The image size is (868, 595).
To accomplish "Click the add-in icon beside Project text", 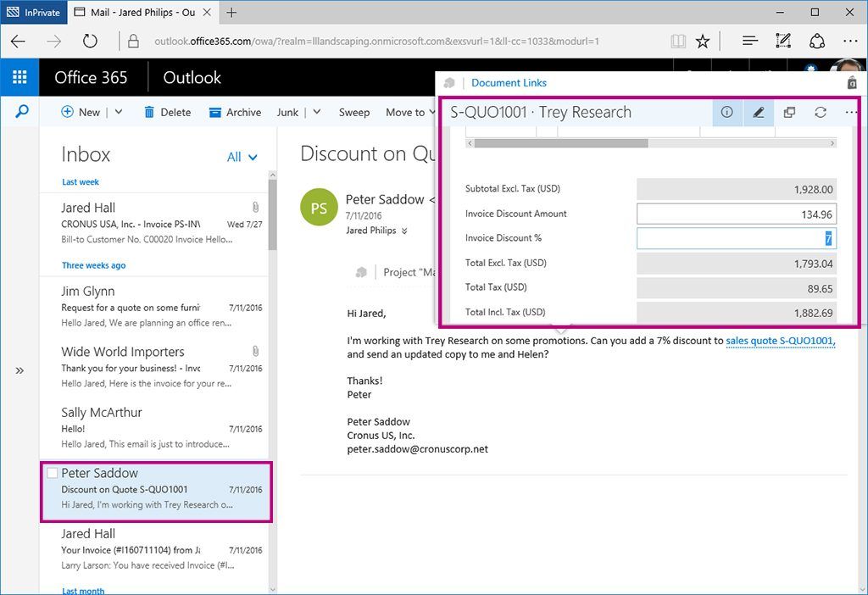I will click(x=361, y=272).
